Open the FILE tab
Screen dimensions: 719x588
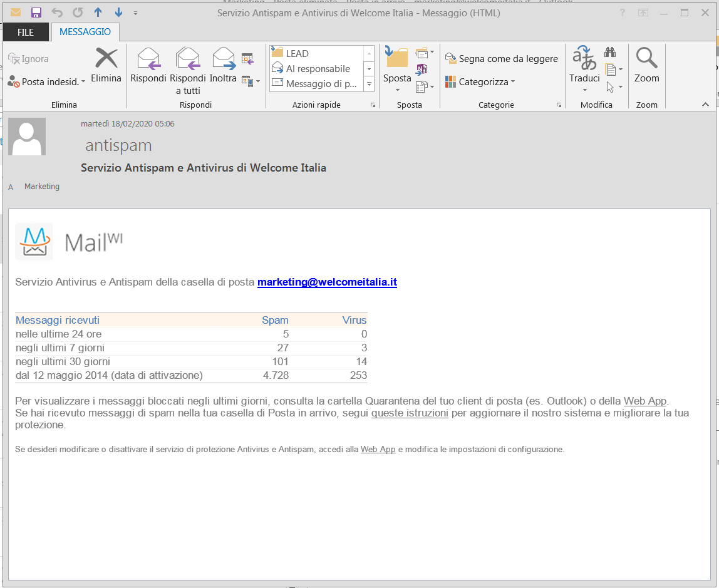point(26,32)
